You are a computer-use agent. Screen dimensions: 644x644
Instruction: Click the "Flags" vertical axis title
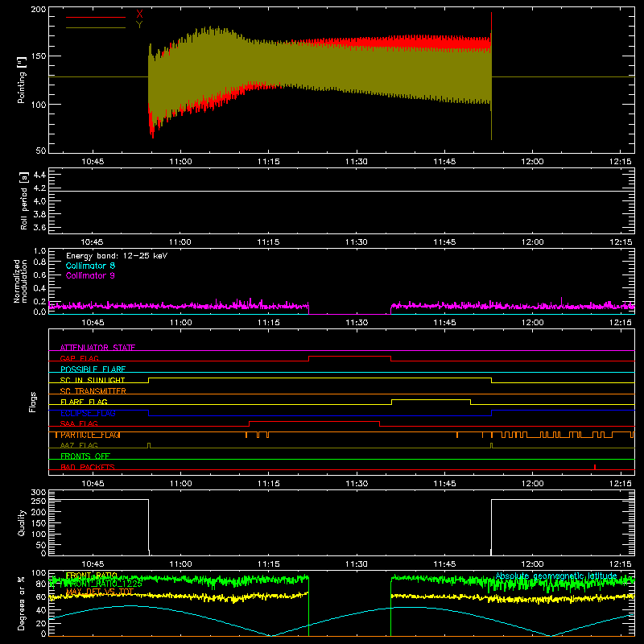pos(33,402)
